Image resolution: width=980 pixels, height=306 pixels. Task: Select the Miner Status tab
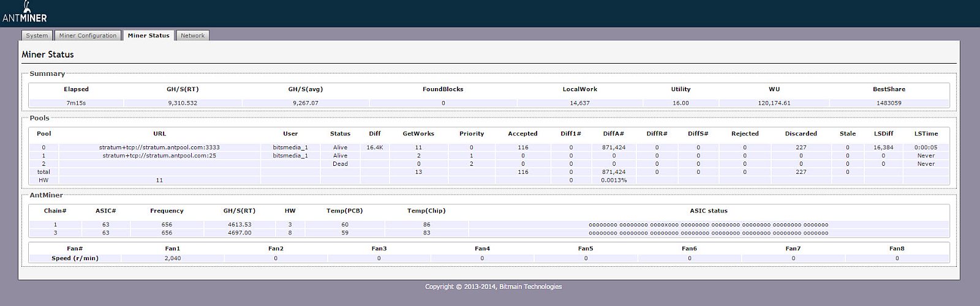tap(148, 35)
